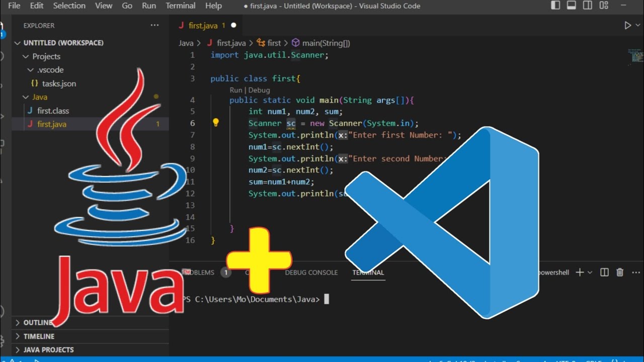
Task: Open the Run menu
Action: point(149,6)
